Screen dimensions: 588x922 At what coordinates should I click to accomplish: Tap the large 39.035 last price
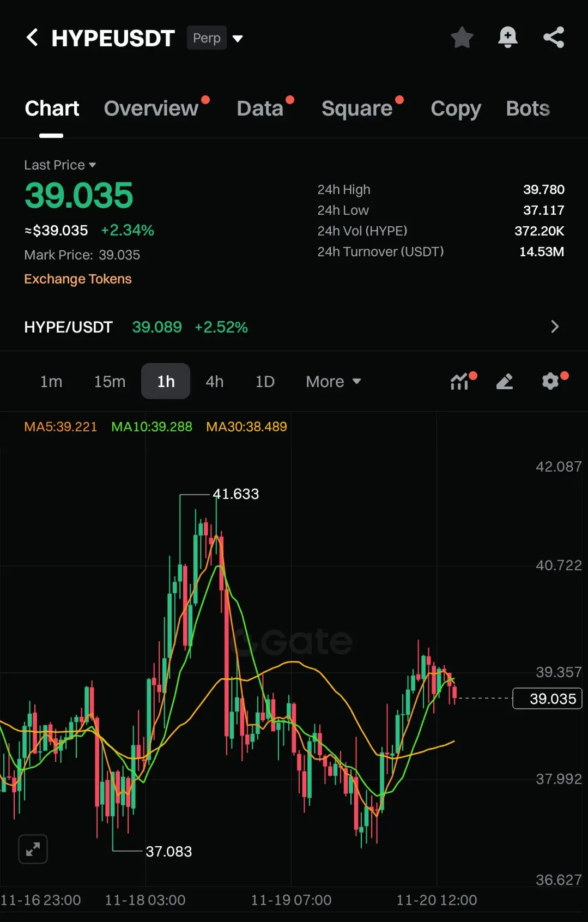point(79,195)
